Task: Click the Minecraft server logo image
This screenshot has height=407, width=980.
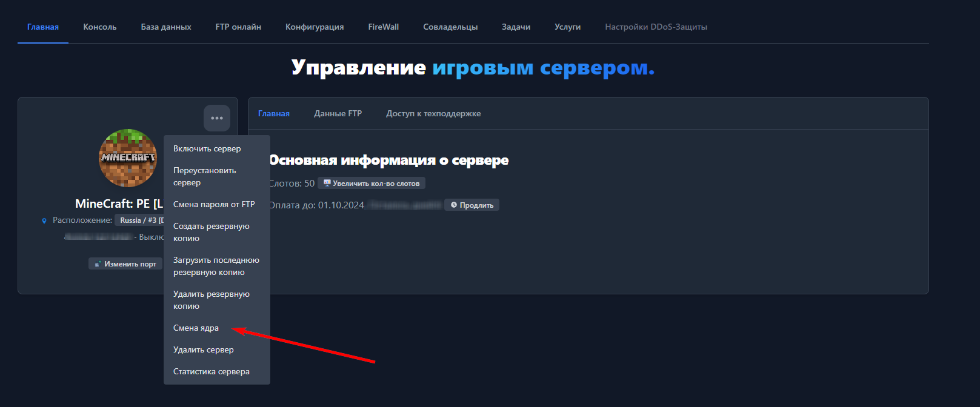Action: pyautogui.click(x=128, y=158)
